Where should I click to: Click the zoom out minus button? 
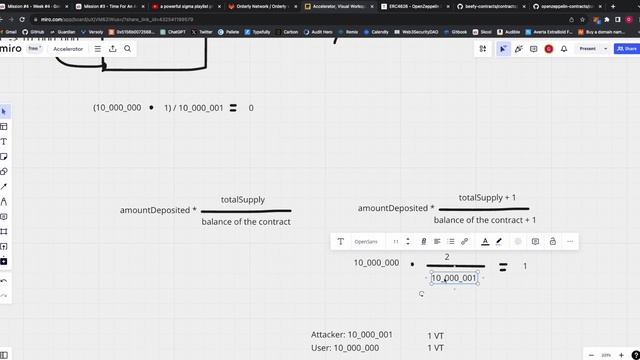pos(591,355)
